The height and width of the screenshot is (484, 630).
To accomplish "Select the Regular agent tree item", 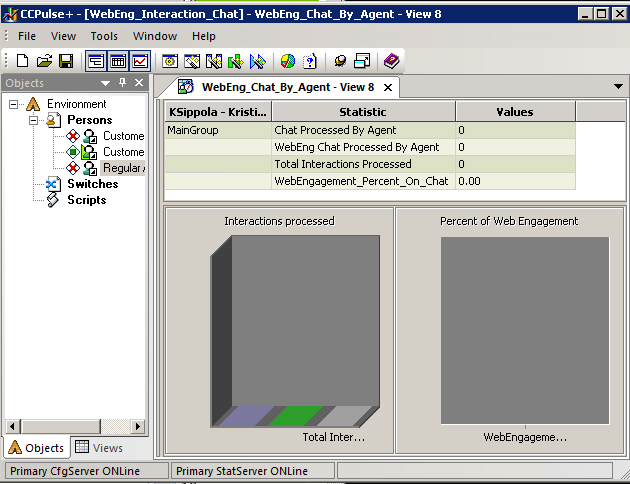I will coord(123,168).
